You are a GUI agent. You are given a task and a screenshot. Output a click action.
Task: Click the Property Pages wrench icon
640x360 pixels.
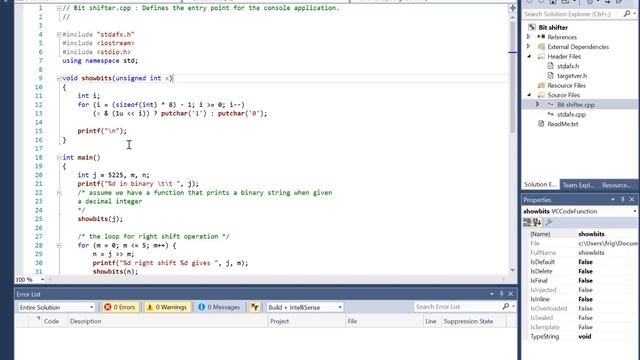(549, 222)
